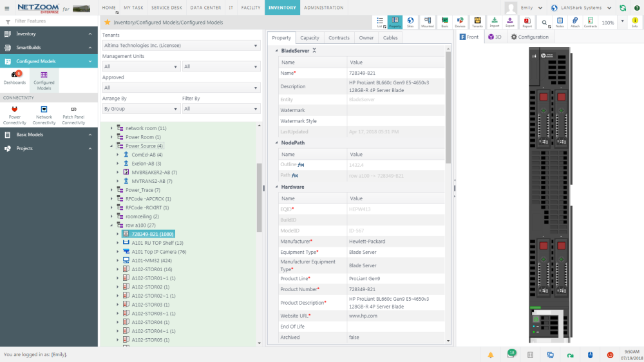The height and width of the screenshot is (362, 644).
Task: Click the red power icon in status bar
Action: tap(610, 355)
